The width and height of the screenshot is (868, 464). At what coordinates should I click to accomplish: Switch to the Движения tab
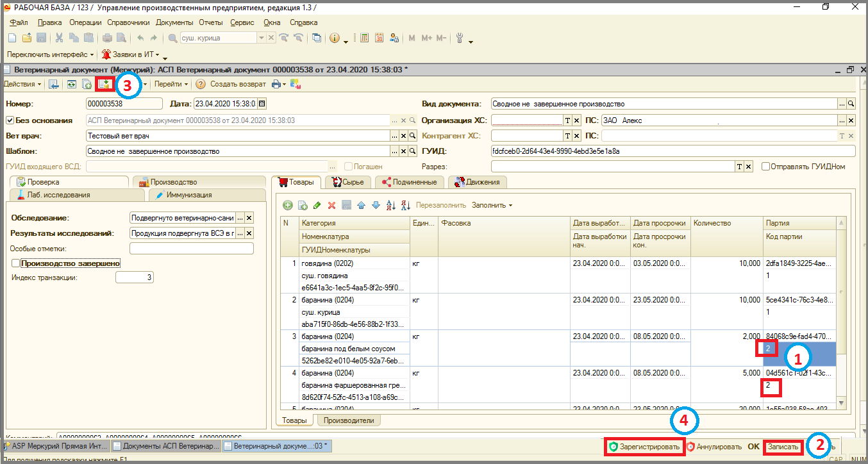point(478,182)
